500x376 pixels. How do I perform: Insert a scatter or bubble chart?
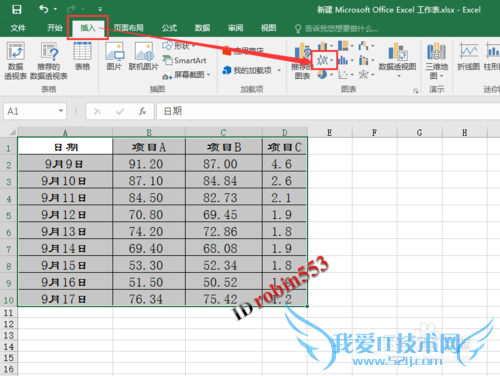tap(345, 75)
